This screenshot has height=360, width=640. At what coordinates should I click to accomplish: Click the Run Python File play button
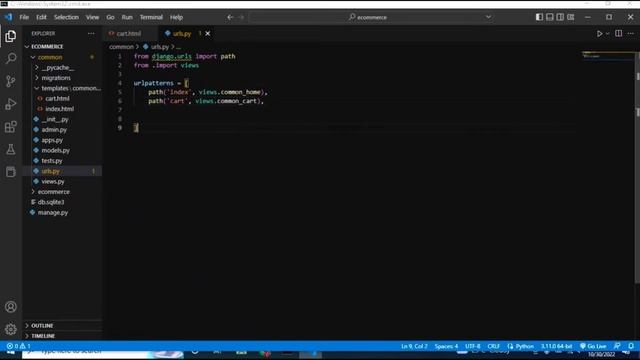tap(599, 33)
